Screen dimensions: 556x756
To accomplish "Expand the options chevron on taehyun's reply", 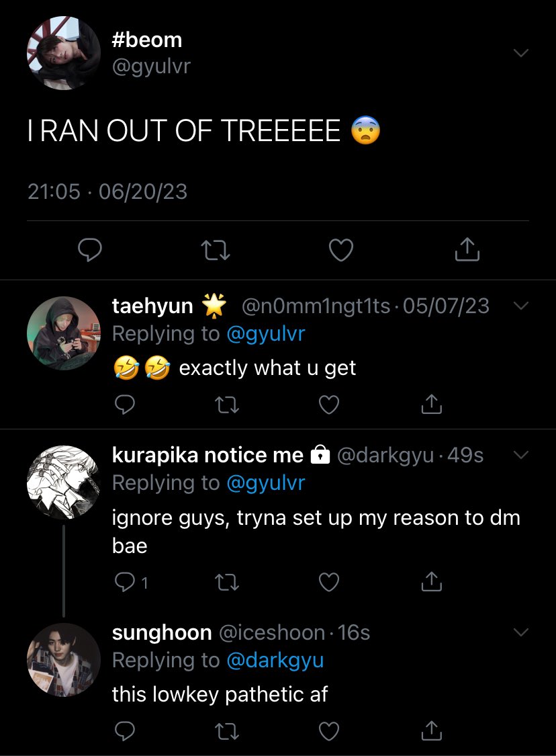I will pyautogui.click(x=521, y=305).
